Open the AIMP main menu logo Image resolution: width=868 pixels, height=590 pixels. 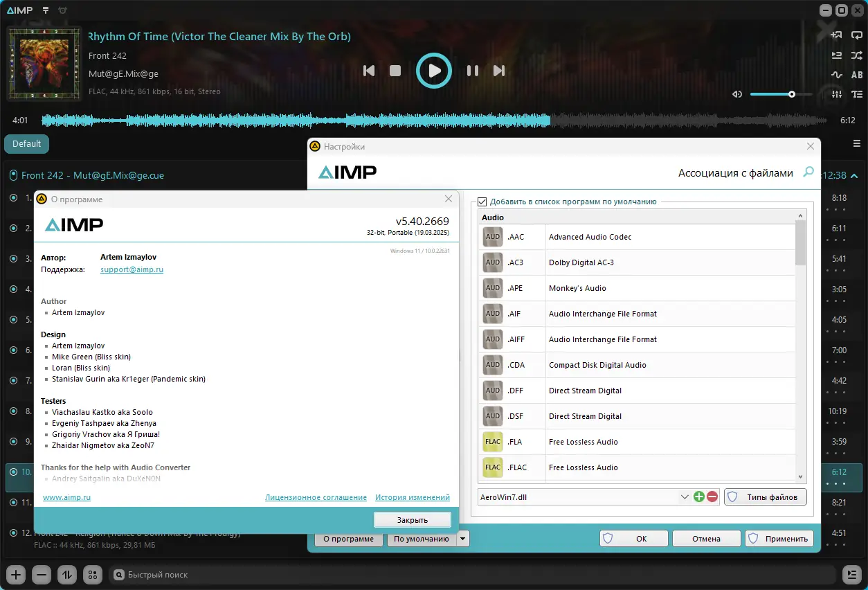pyautogui.click(x=19, y=10)
